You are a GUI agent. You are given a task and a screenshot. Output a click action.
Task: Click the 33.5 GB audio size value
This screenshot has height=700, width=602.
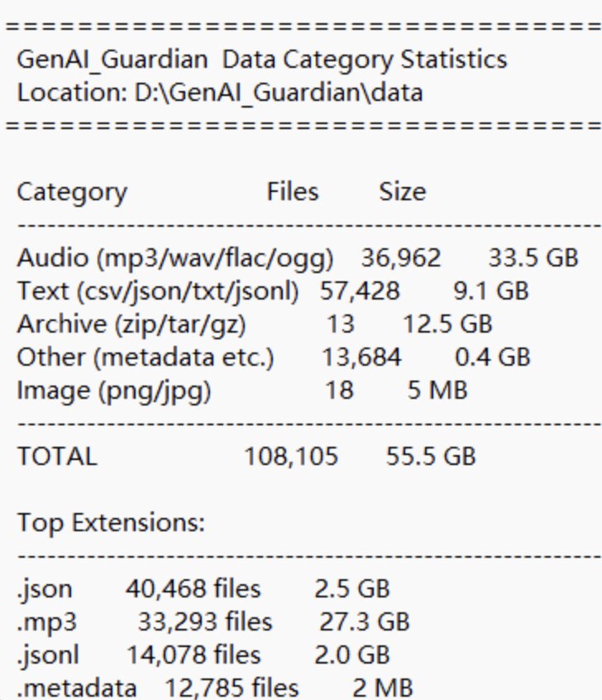[x=533, y=257]
